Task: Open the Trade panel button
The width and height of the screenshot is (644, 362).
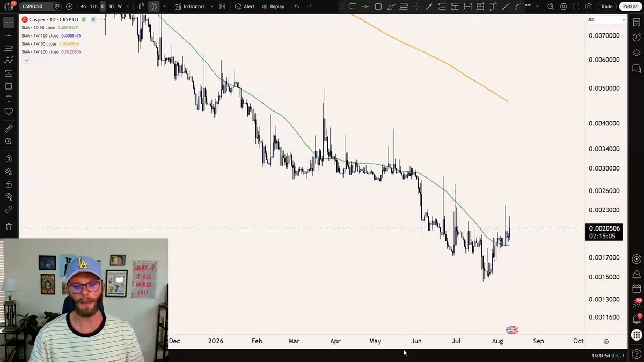Action: (x=606, y=6)
